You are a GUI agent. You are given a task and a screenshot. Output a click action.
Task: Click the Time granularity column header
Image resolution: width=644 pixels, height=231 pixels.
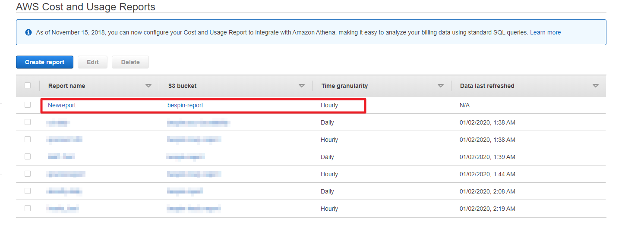pos(344,86)
